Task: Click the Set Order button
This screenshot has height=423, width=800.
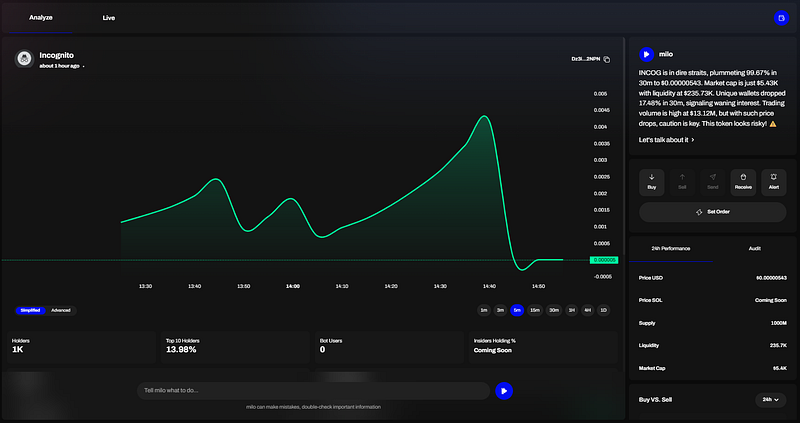Action: click(x=713, y=212)
